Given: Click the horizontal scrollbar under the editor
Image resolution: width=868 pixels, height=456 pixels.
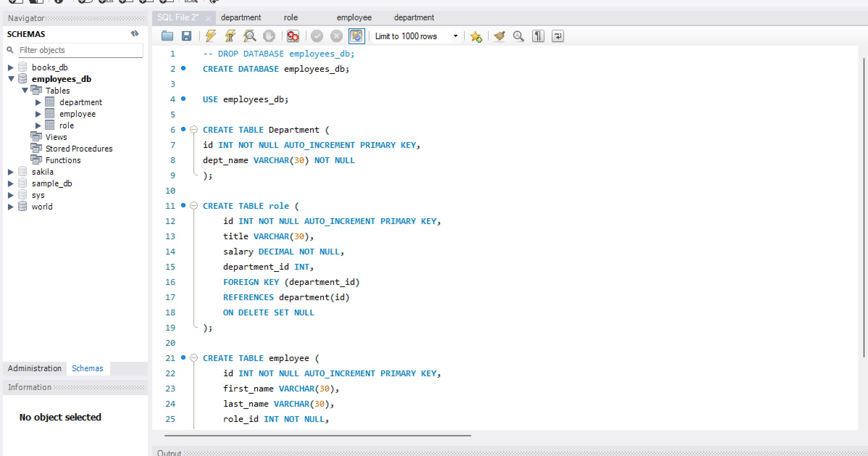Looking at the screenshot, I should pos(317,435).
